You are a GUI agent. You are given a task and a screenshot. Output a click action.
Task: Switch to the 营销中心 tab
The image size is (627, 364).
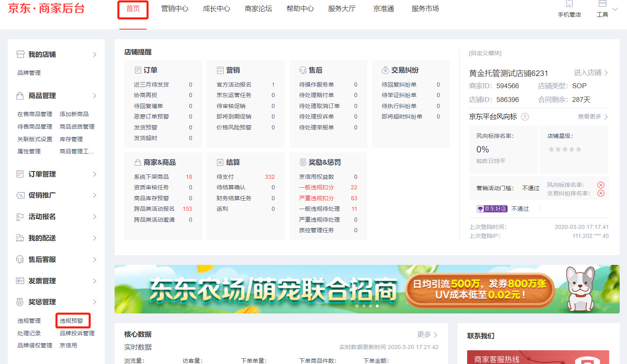[x=174, y=9]
